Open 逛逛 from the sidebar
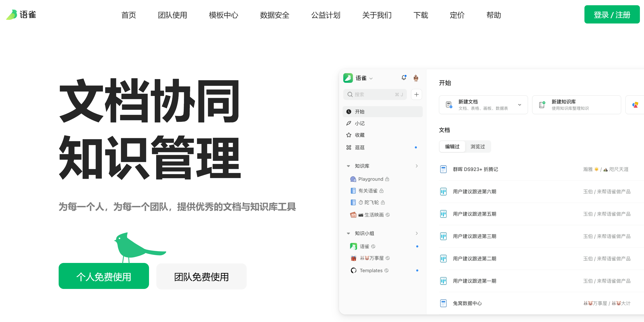Screen dimensions: 644x322 point(360,147)
